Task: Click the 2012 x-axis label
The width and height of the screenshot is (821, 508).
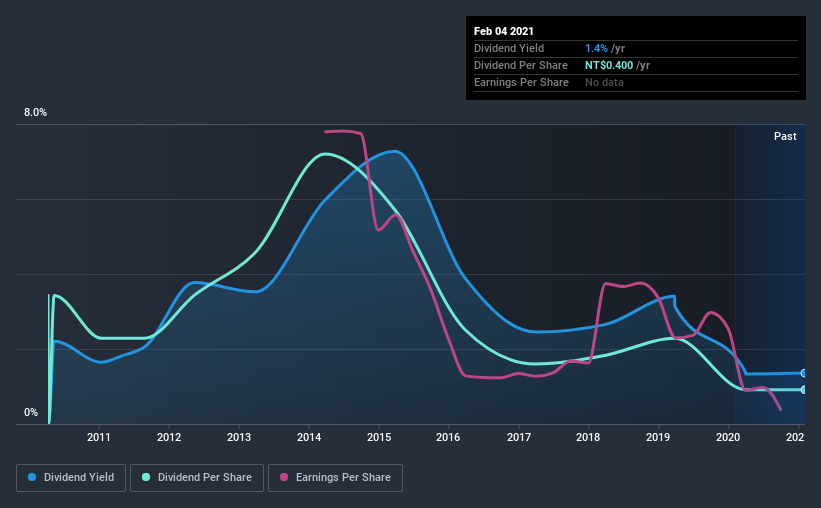Action: coord(169,437)
